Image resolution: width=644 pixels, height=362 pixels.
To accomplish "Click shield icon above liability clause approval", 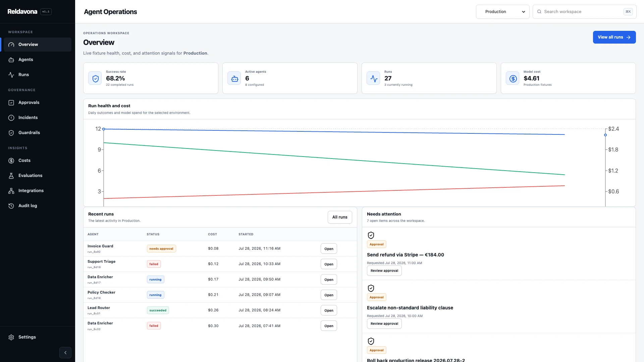I will pos(371,288).
